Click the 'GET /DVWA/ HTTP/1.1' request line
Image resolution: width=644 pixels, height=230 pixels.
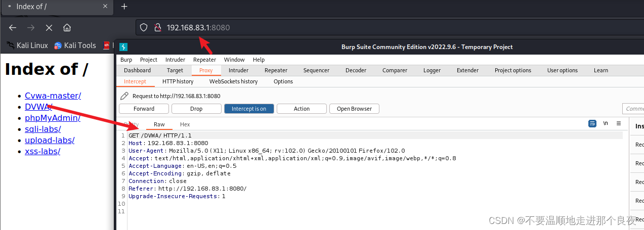160,135
